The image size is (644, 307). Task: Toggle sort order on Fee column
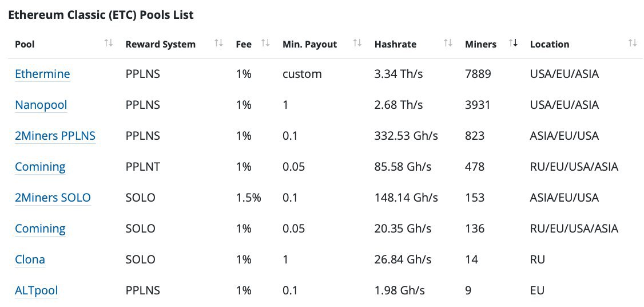265,43
